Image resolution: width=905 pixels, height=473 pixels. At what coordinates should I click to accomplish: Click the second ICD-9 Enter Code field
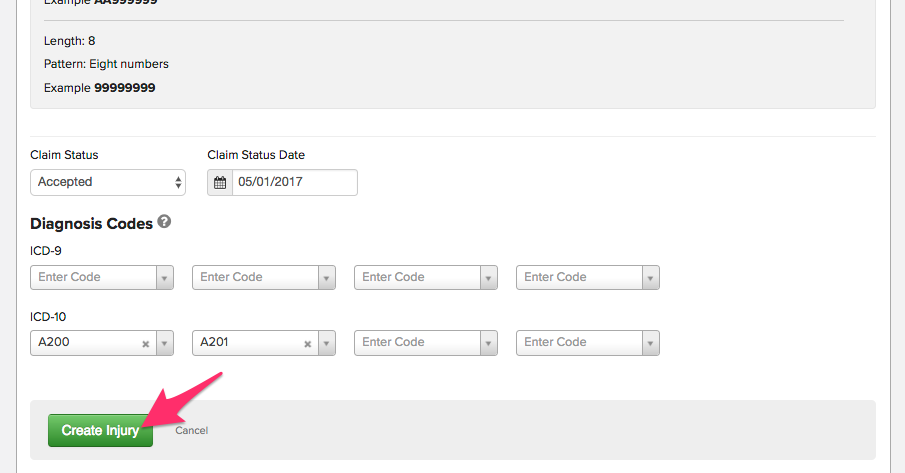tap(256, 277)
